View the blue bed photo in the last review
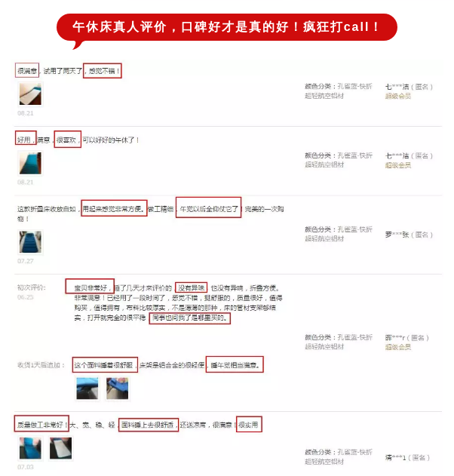The image size is (454, 476). tap(30, 448)
